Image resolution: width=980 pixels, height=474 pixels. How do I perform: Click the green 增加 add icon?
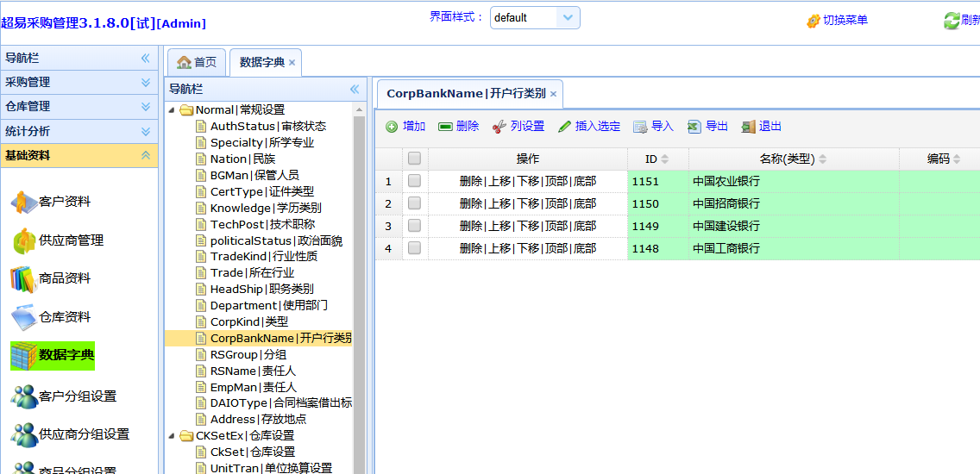point(392,127)
